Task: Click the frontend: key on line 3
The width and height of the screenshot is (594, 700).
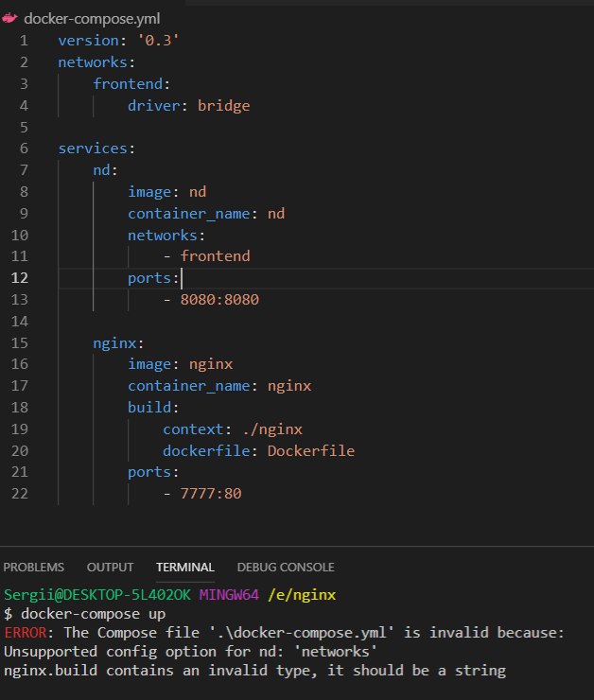Action: click(x=131, y=84)
